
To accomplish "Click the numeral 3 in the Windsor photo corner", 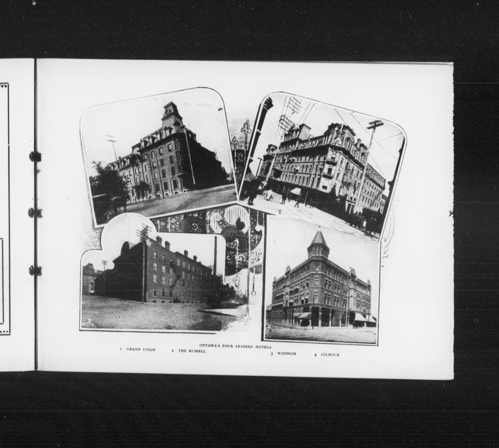I will [89, 320].
